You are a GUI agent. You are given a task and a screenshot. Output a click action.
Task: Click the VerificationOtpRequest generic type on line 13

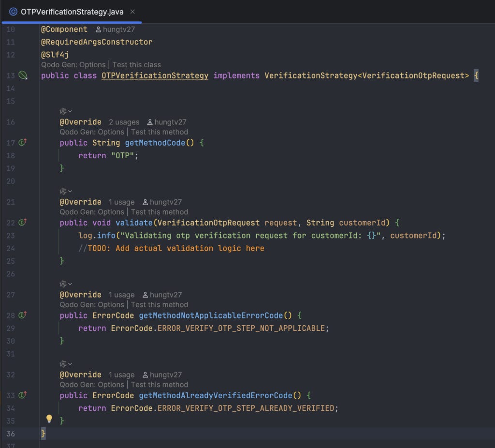coord(413,75)
